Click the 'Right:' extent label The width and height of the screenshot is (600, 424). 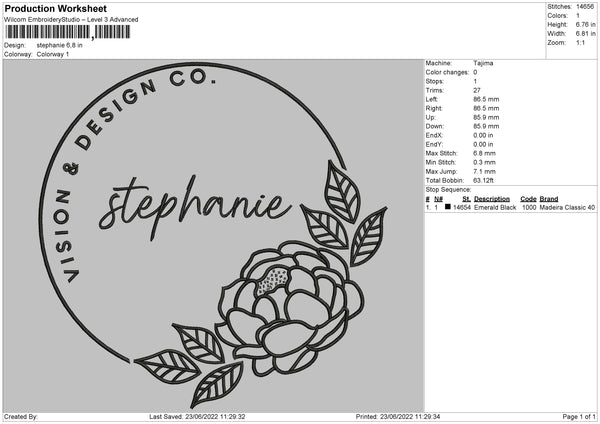[434, 108]
